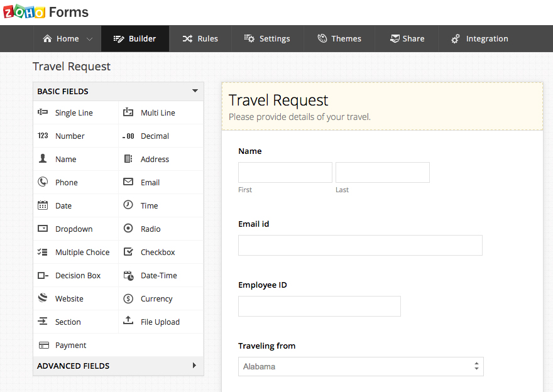The height and width of the screenshot is (392, 553).
Task: Click the form description text
Action: point(299,117)
